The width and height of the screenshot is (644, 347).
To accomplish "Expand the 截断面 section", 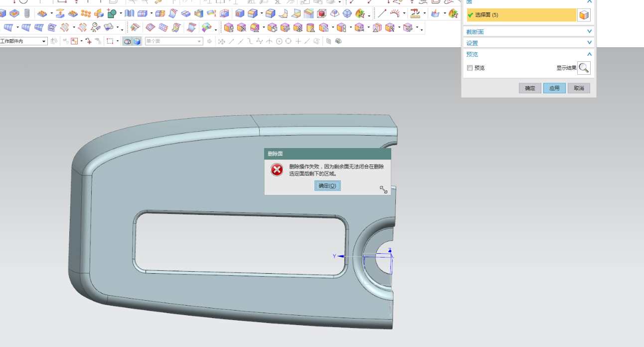I will [589, 32].
